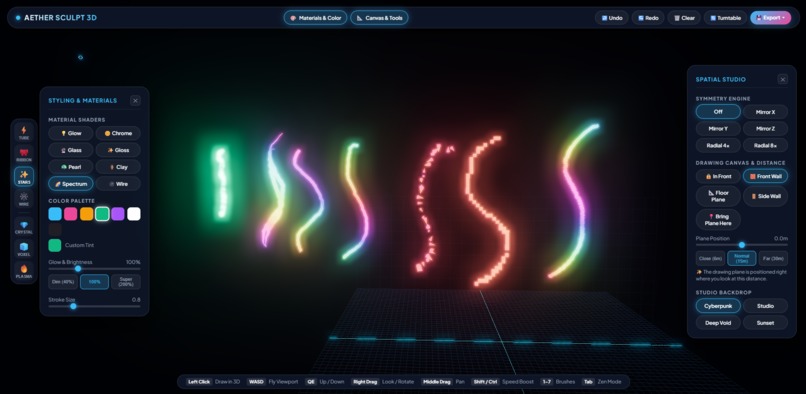Click Bring Plane Here button
The width and height of the screenshot is (806, 394).
point(718,220)
